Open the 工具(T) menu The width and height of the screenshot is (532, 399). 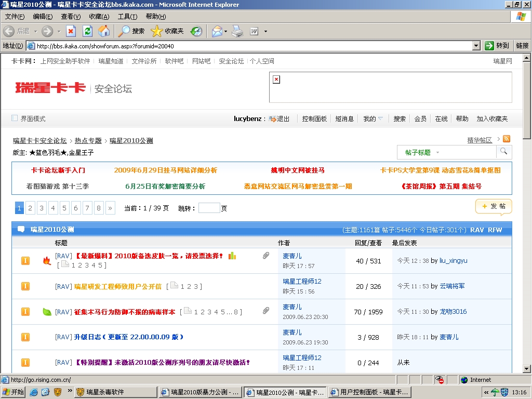(x=127, y=17)
